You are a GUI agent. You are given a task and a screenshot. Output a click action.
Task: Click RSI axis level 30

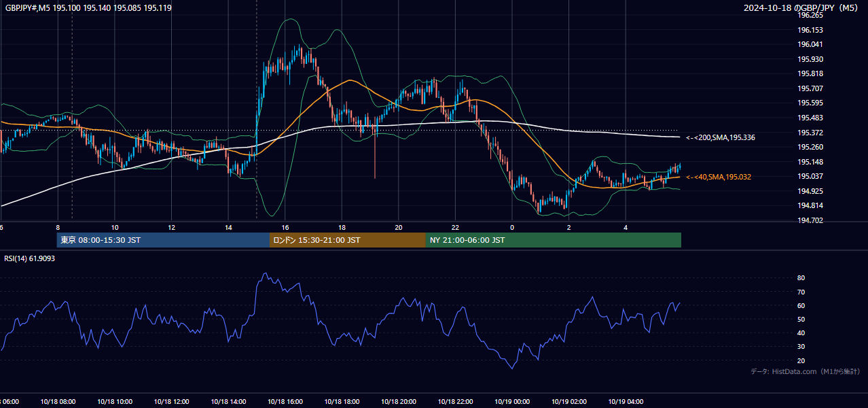coord(801,347)
